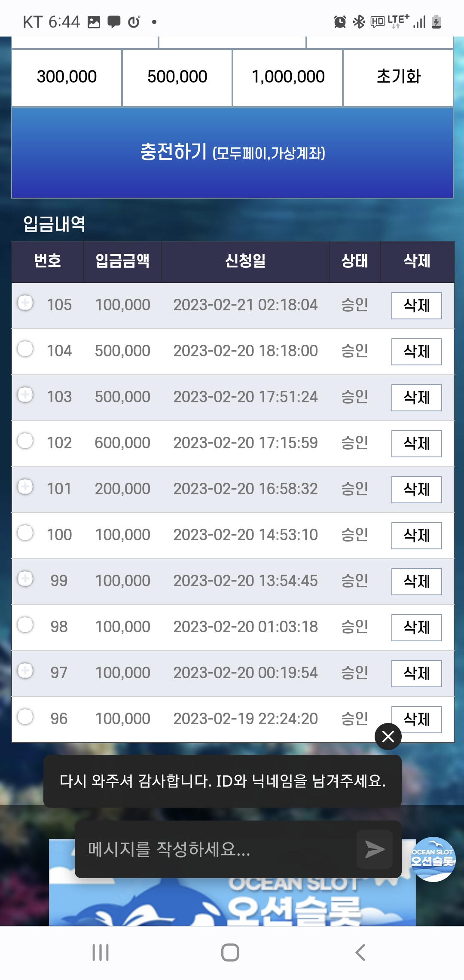464x980 pixels.
Task: Delete deposit record number 99
Action: pos(417,582)
